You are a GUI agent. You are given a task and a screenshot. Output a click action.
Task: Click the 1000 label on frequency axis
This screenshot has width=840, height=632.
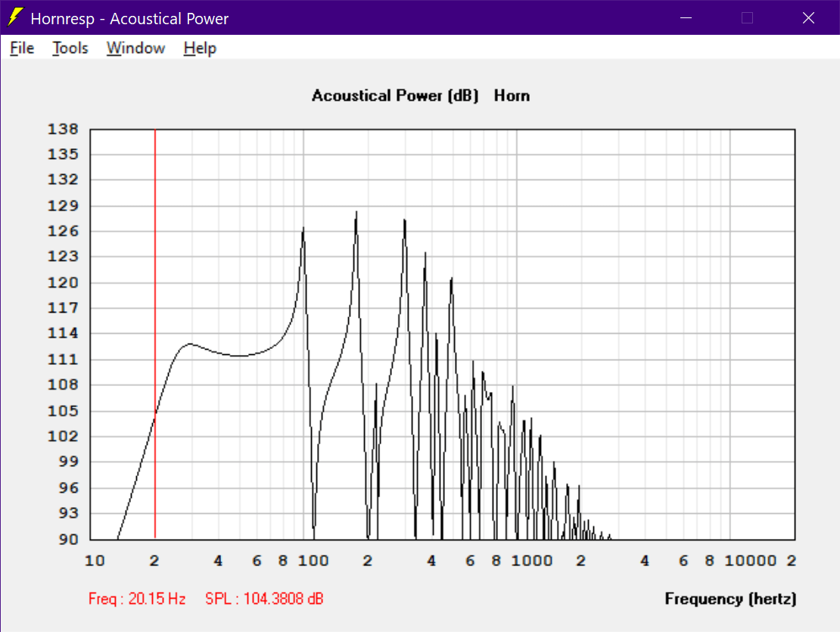pyautogui.click(x=532, y=561)
